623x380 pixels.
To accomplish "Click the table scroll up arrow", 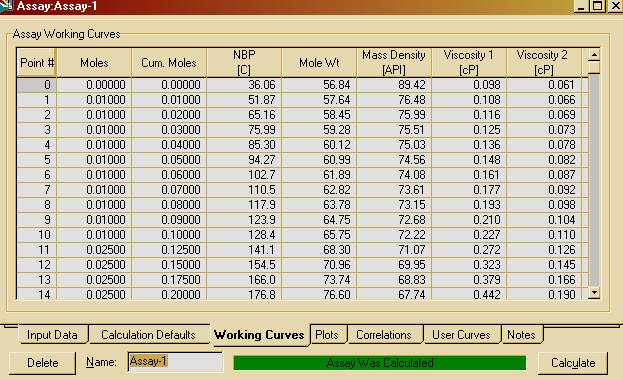I will 594,54.
